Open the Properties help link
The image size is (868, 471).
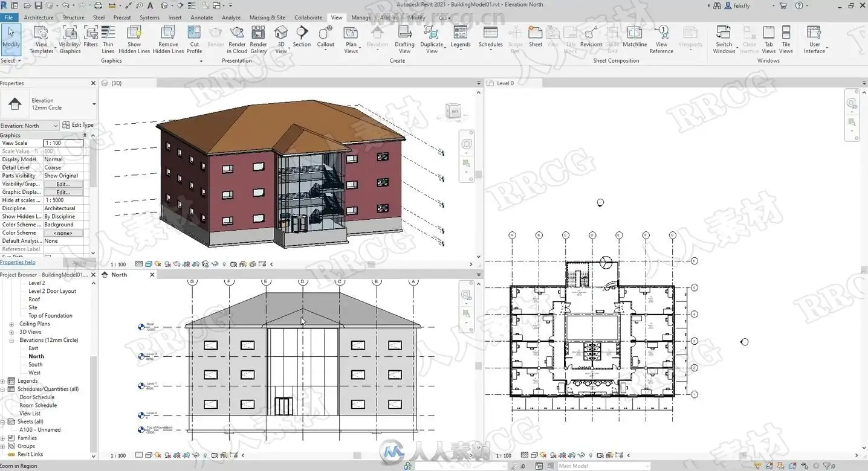[18, 263]
